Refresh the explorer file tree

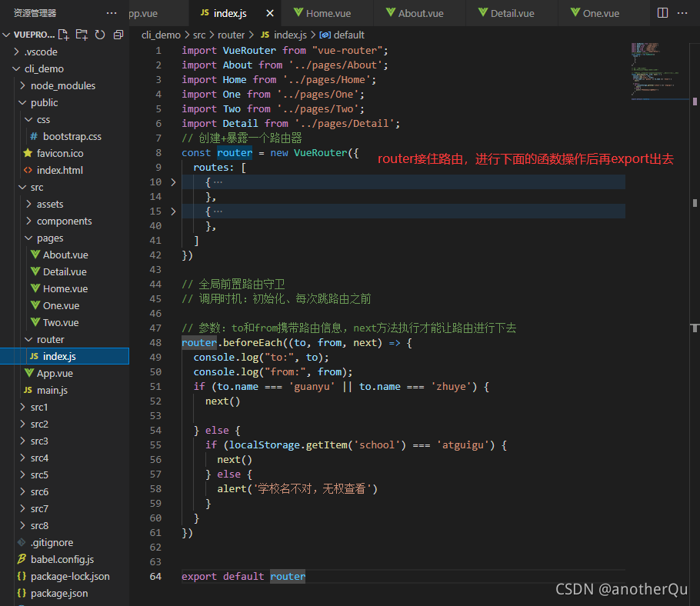click(x=100, y=35)
